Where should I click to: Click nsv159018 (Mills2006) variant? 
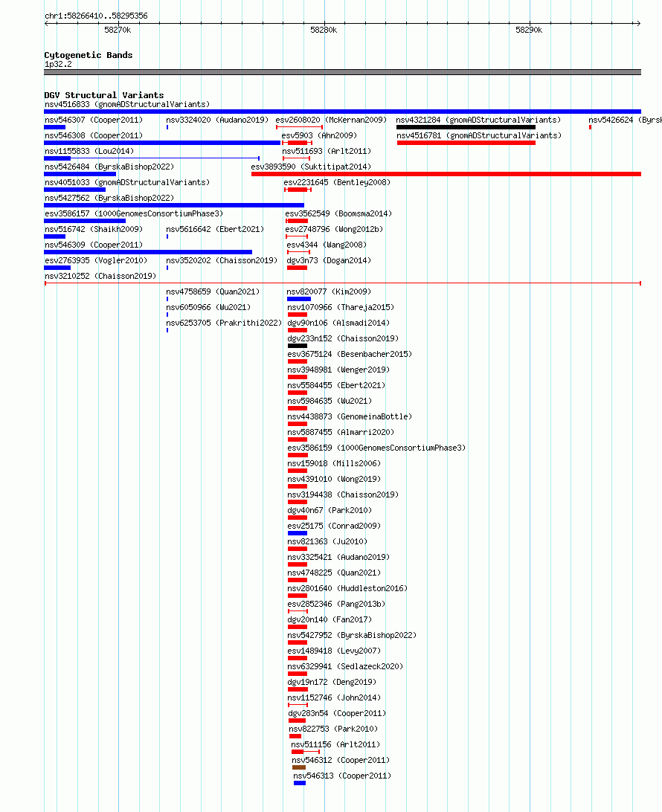334,462
